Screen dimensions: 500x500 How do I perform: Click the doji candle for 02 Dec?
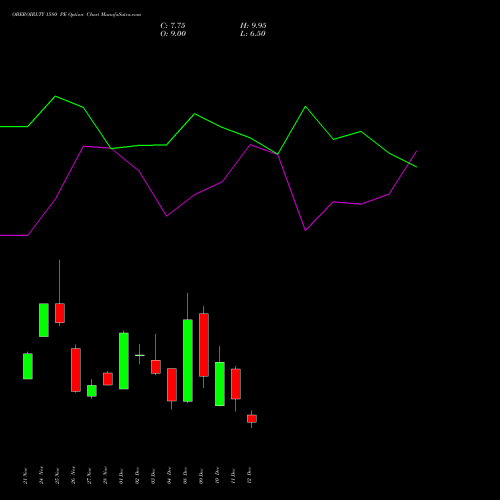[140, 355]
